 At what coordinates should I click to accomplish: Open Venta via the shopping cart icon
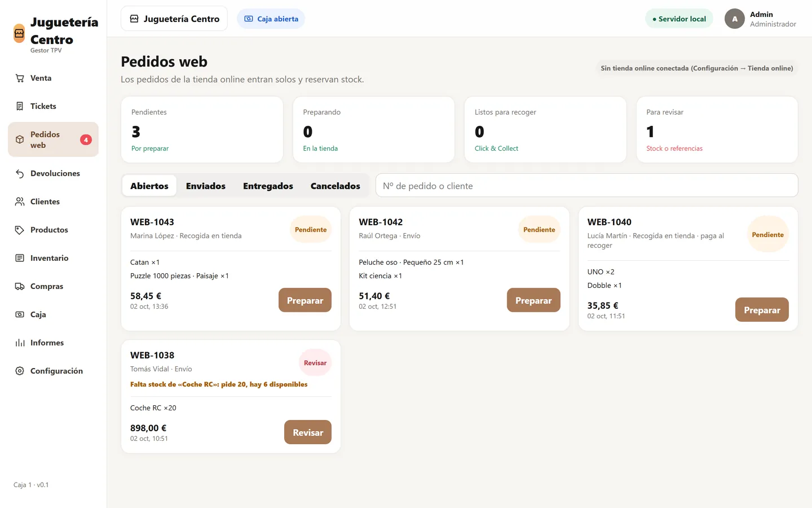point(20,78)
